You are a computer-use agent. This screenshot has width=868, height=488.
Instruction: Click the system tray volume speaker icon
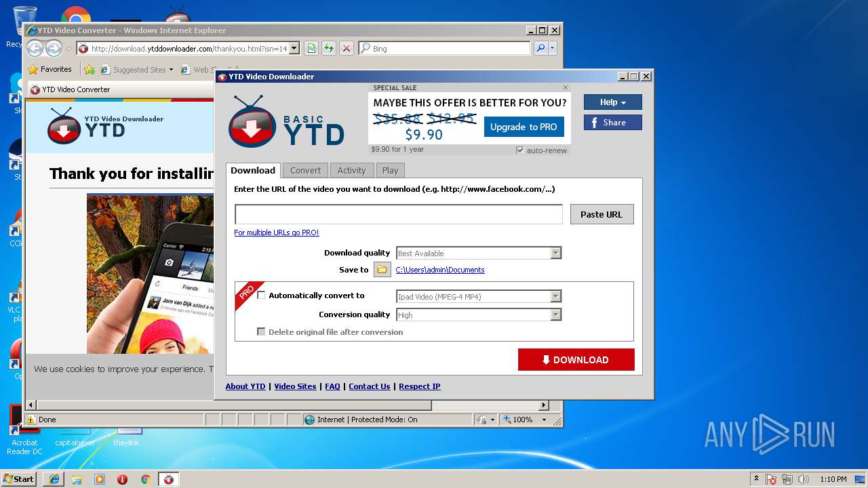coord(804,479)
